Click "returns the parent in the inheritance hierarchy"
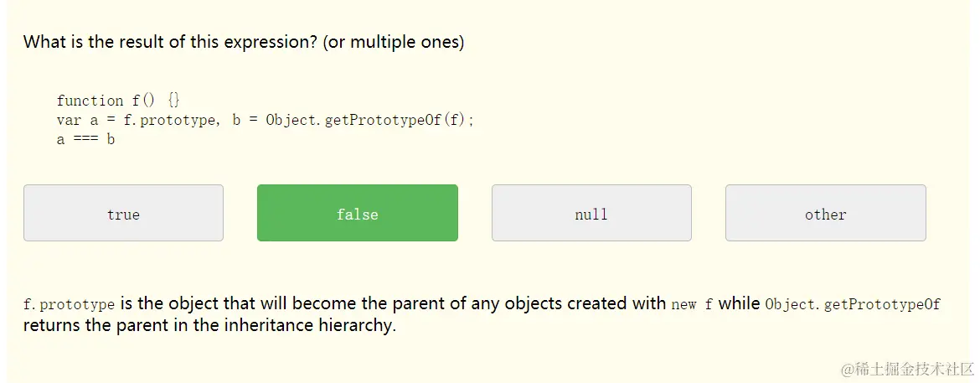This screenshot has height=383, width=980. 209,325
